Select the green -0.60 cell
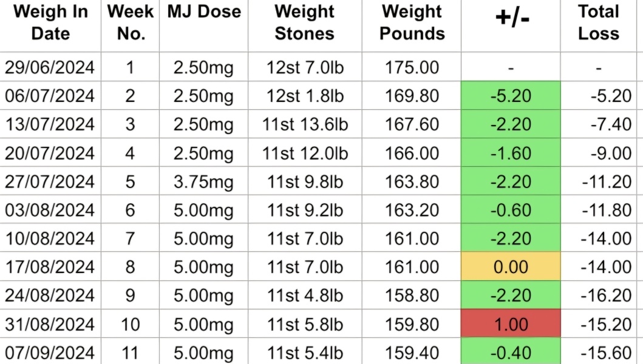This screenshot has height=364, width=643. (511, 210)
